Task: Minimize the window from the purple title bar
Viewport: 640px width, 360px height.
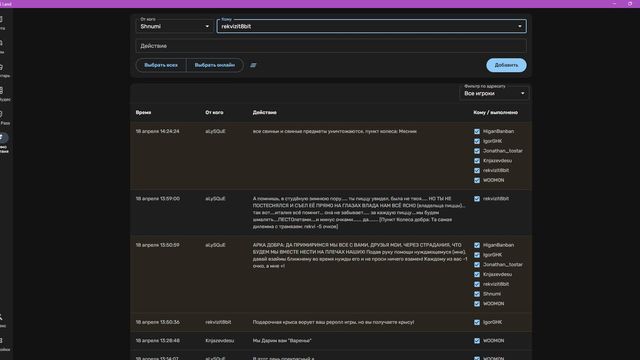Action: click(x=614, y=4)
